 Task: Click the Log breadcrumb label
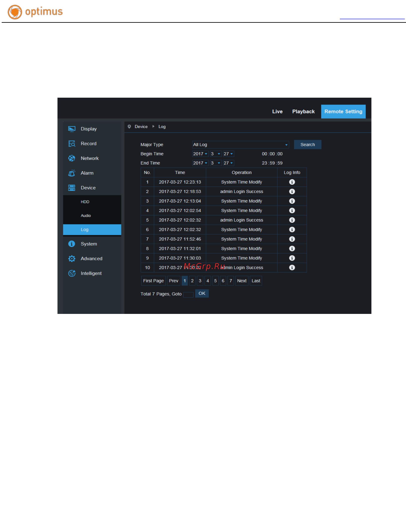point(162,127)
